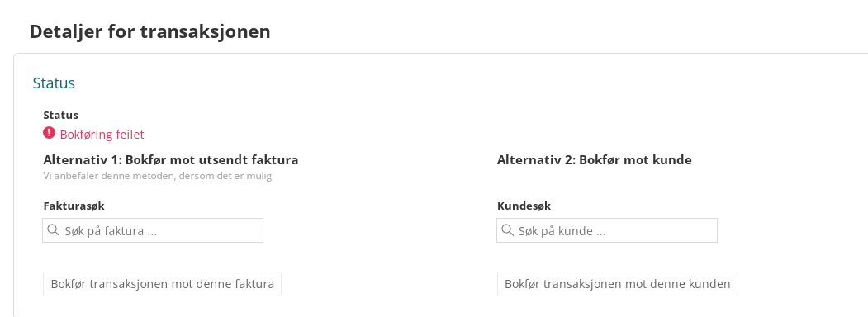This screenshot has height=317, width=868.
Task: Click the bold Status field label
Action: [x=60, y=115]
